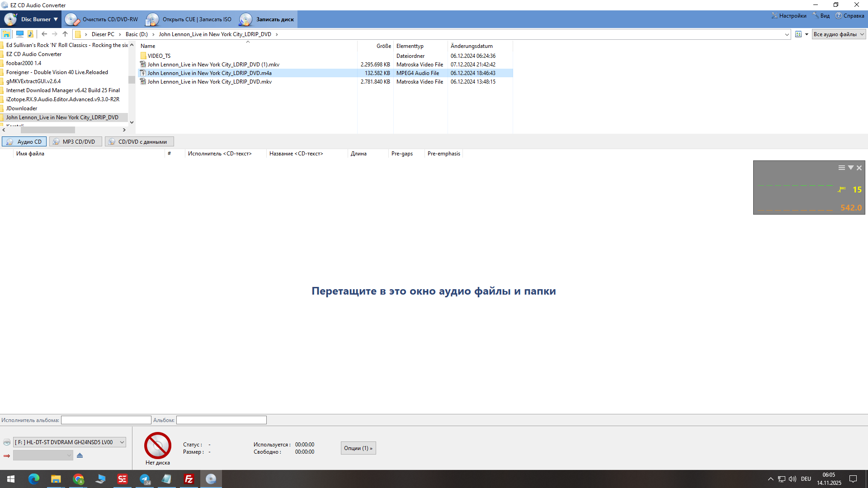Open Все аудио файлы filter dropdown

coord(839,34)
